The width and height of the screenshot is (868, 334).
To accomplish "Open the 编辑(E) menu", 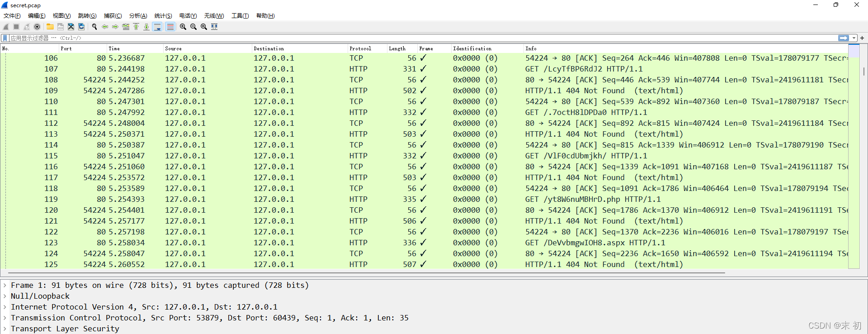I will pos(37,16).
